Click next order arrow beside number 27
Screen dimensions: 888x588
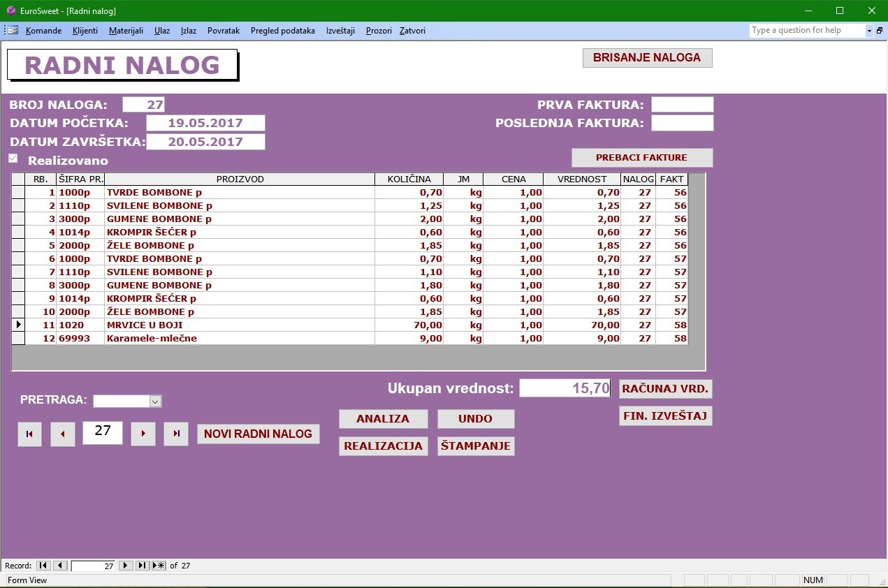(x=143, y=434)
